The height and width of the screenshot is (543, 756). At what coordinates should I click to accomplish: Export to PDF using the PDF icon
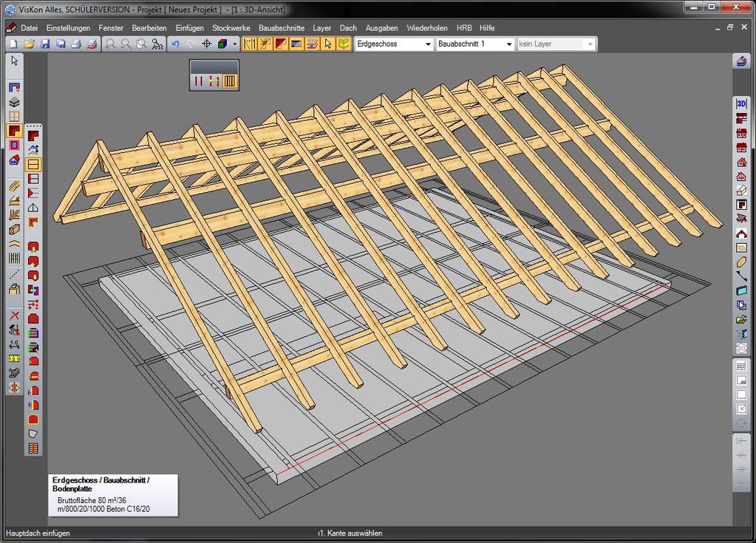[92, 44]
